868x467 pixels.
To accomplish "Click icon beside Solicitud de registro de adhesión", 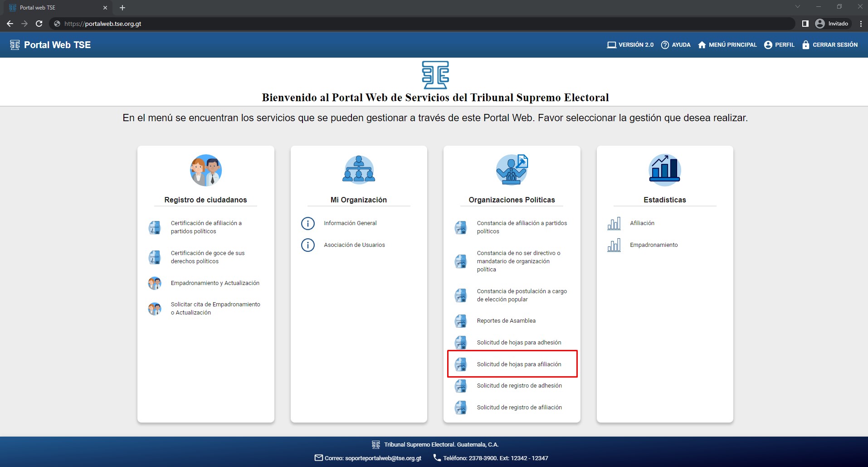I will 461,386.
